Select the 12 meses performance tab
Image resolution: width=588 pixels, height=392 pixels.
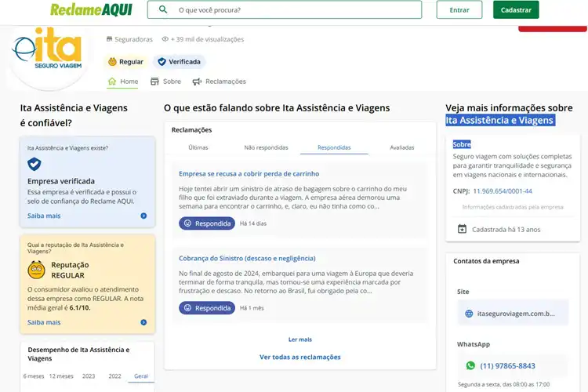(61, 376)
